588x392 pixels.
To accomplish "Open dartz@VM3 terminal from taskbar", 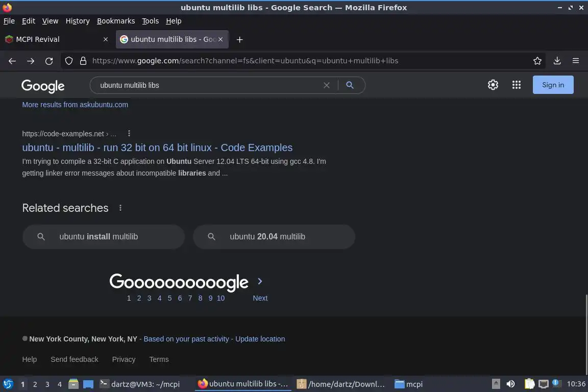I will pos(139,384).
